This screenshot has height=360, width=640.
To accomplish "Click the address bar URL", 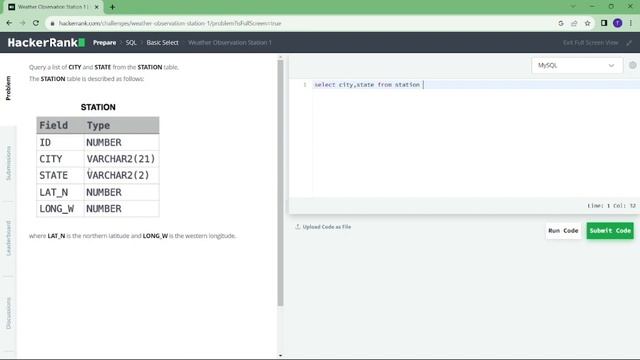I will [x=170, y=23].
